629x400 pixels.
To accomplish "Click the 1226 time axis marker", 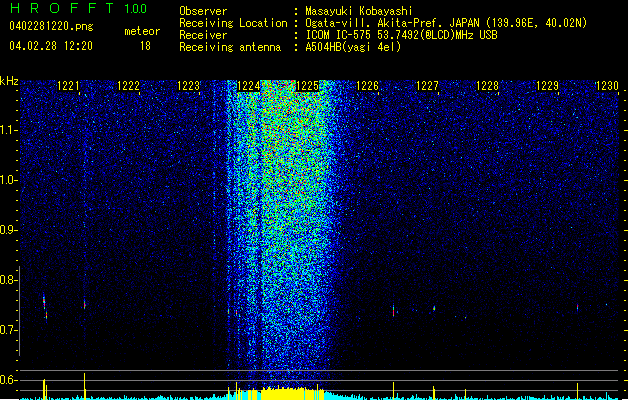I will click(x=367, y=86).
